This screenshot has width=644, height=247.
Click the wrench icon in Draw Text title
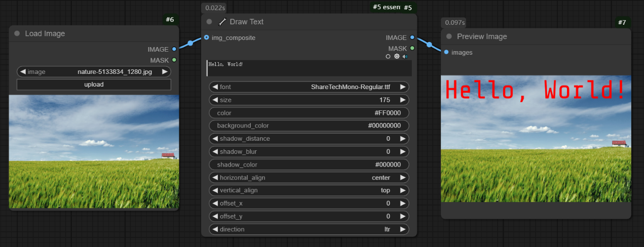(222, 22)
